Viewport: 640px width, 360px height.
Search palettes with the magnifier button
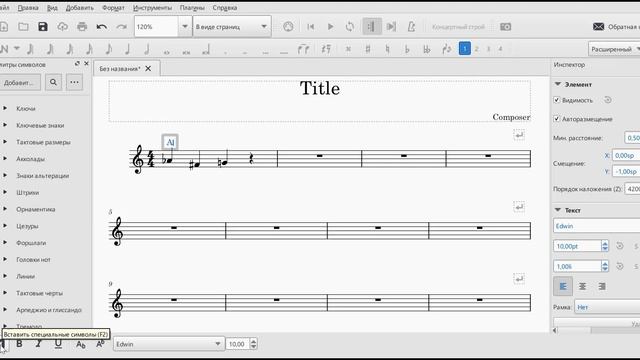click(x=53, y=82)
